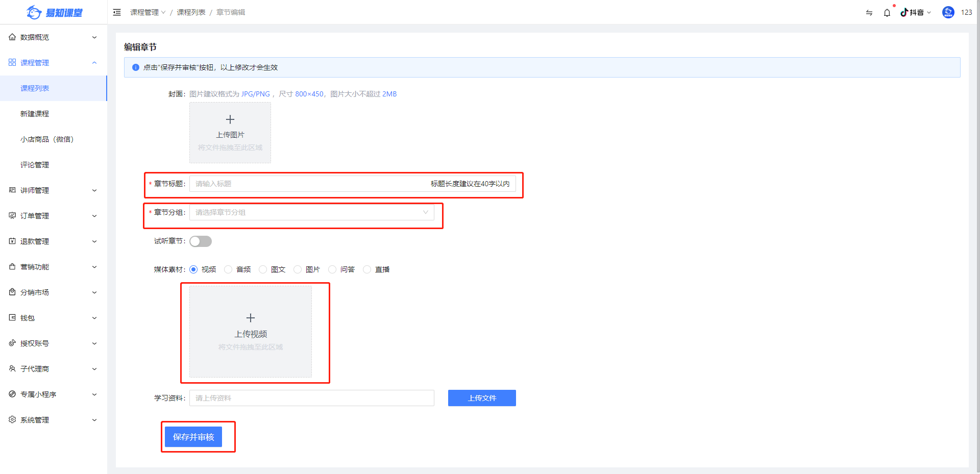
Task: Expand the 营销功能 chevron
Action: pyautogui.click(x=94, y=267)
